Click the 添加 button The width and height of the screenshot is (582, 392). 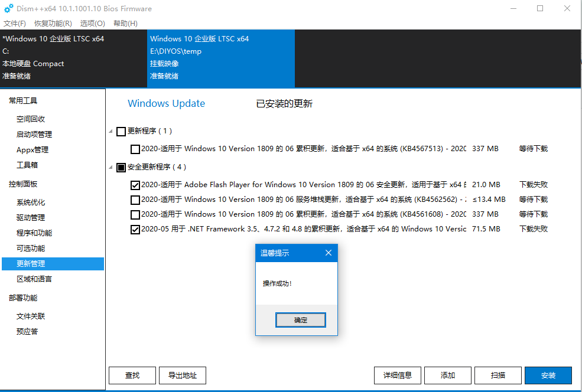pos(448,375)
